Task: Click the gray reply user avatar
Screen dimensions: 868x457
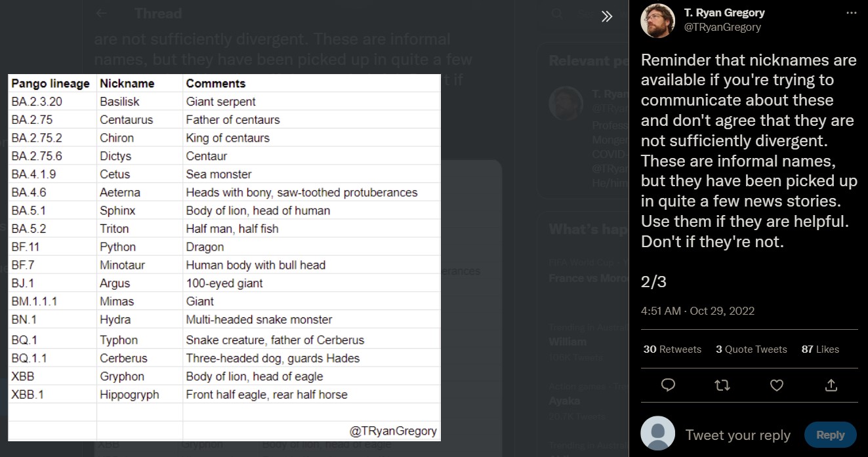Action: click(657, 433)
